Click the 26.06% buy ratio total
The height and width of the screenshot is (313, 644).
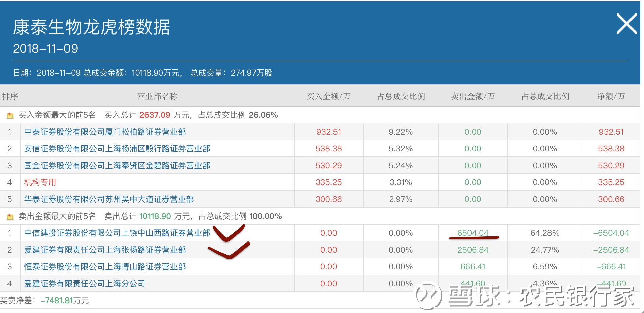pos(263,115)
